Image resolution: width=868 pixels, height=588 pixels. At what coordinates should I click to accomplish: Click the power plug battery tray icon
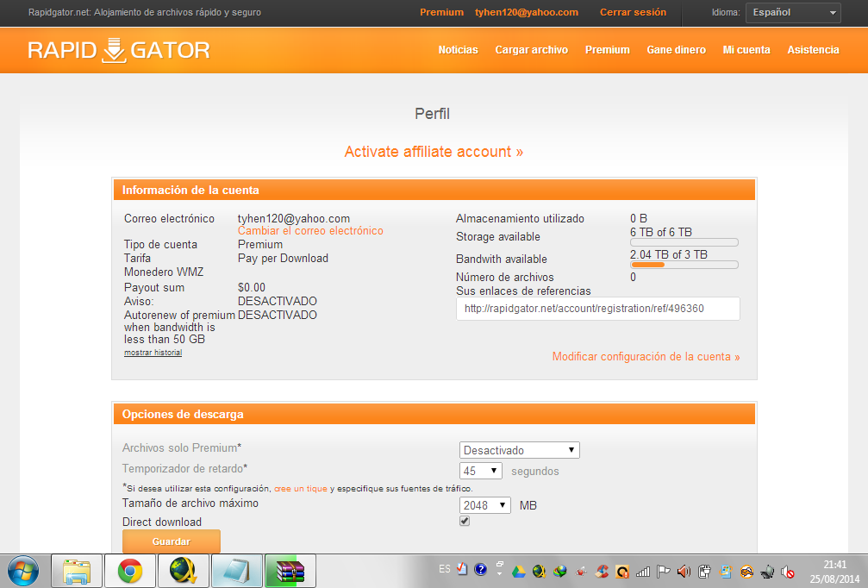coord(704,571)
